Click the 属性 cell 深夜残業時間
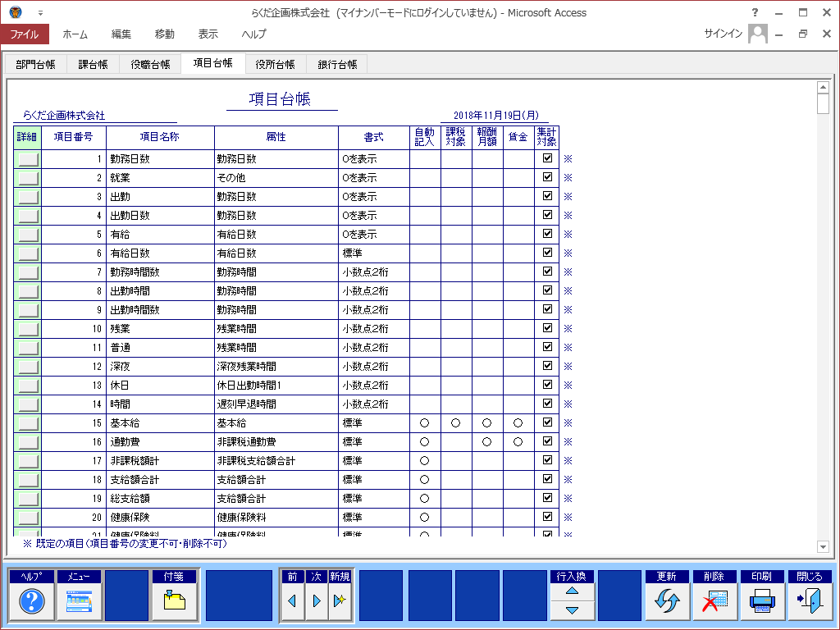This screenshot has height=630, width=840. (x=276, y=367)
